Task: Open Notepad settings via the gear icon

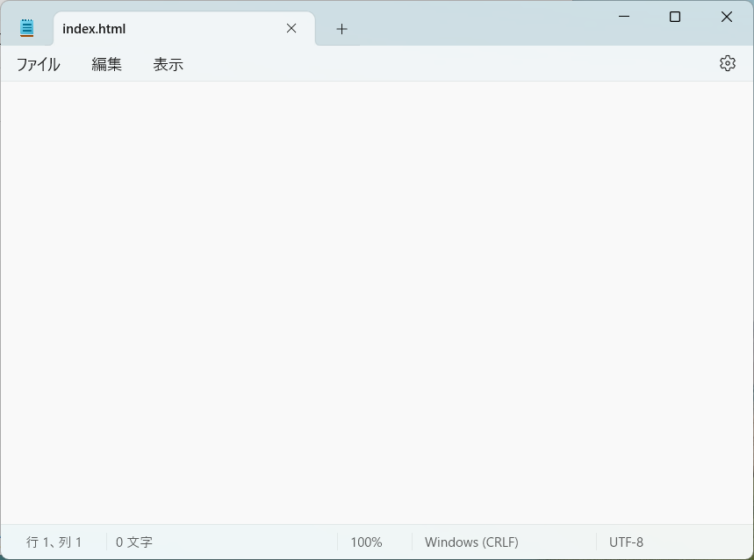Action: click(727, 63)
